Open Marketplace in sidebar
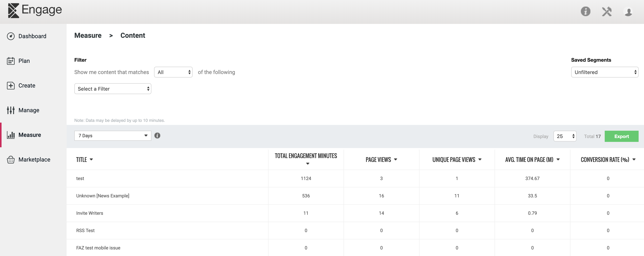644x256 pixels. [x=34, y=160]
